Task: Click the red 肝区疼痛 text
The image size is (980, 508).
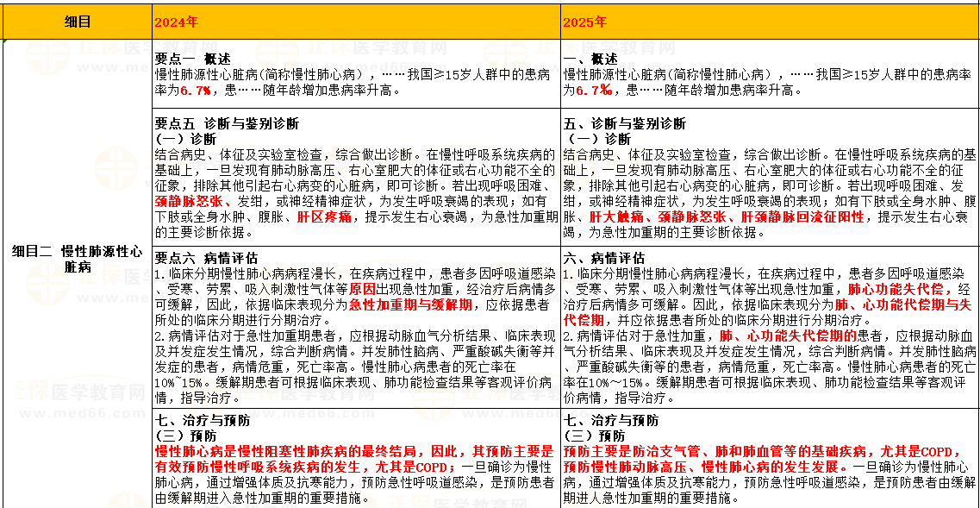Action: point(324,216)
